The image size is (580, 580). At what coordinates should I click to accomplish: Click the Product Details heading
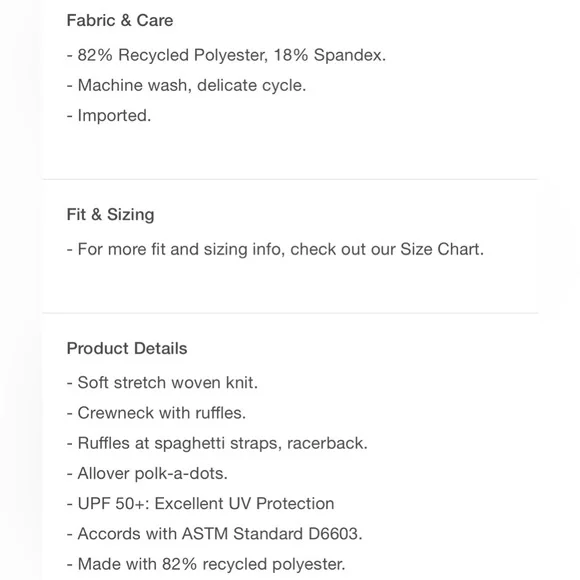coord(127,348)
